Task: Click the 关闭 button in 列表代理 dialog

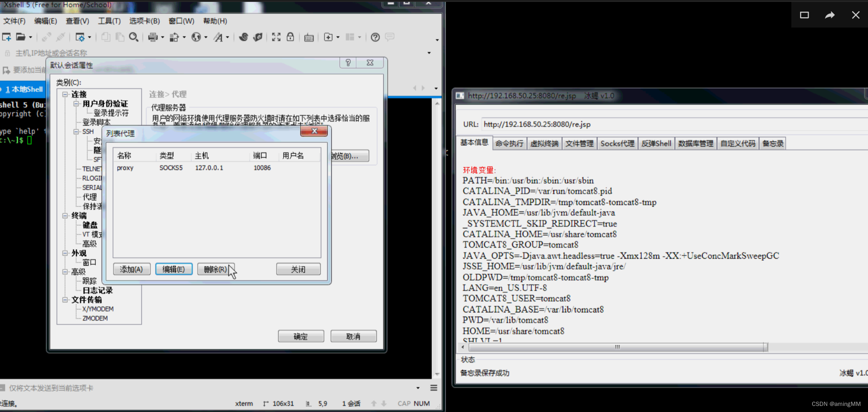Action: click(x=298, y=269)
